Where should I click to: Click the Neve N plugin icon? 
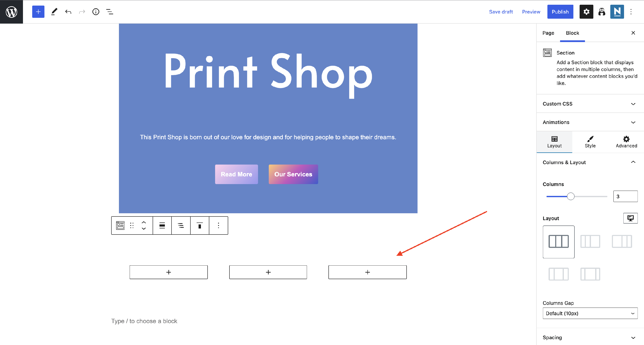(617, 12)
